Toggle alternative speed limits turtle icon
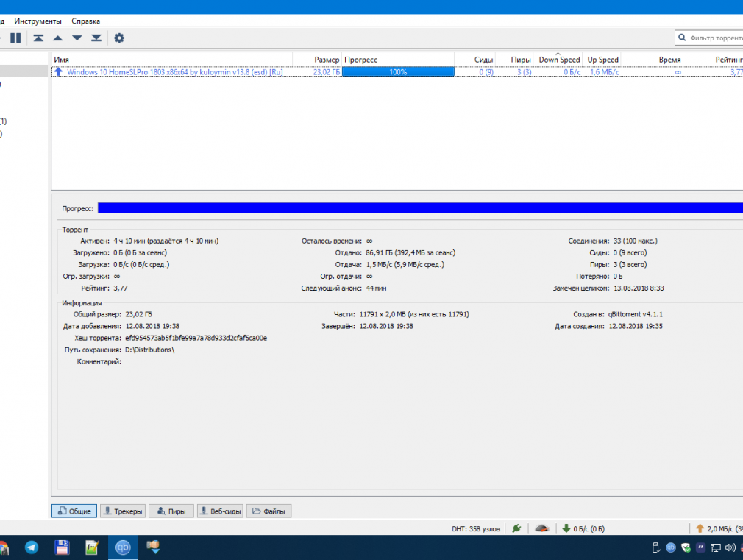The width and height of the screenshot is (743, 560). point(542,528)
